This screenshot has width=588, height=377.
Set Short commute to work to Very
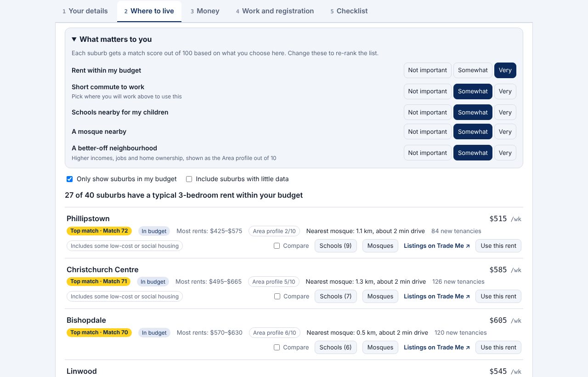[x=505, y=91]
